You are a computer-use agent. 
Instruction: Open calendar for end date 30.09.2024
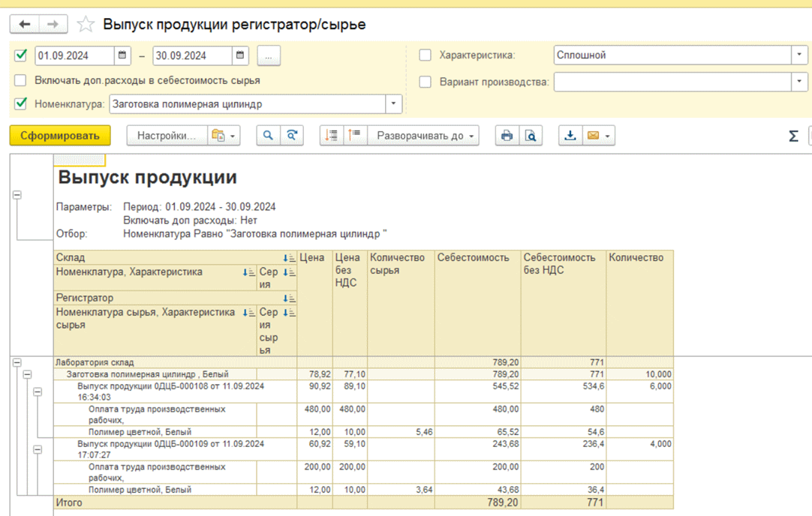[x=240, y=55]
